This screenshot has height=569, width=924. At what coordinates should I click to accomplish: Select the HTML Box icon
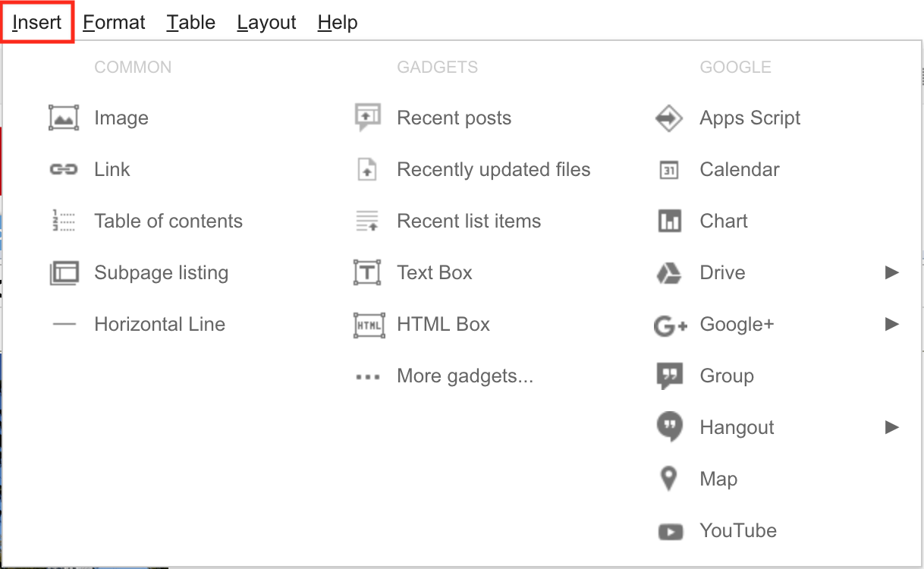[x=369, y=325]
